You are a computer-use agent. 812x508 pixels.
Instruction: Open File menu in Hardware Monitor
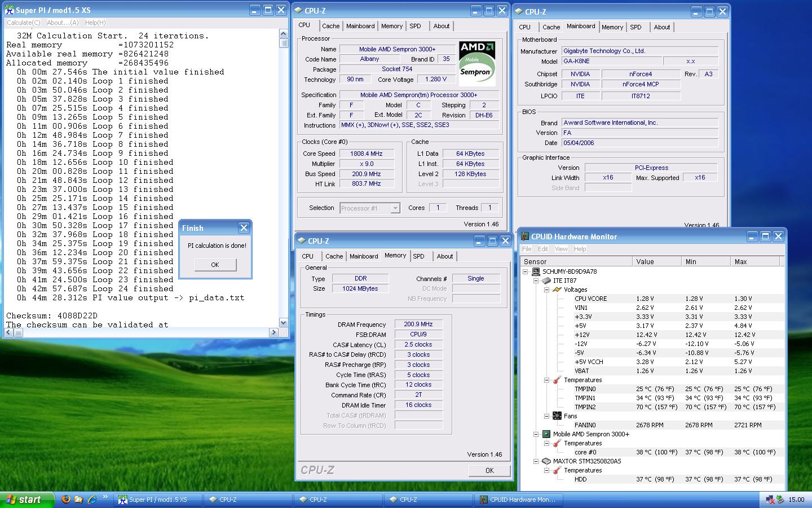pyautogui.click(x=527, y=249)
